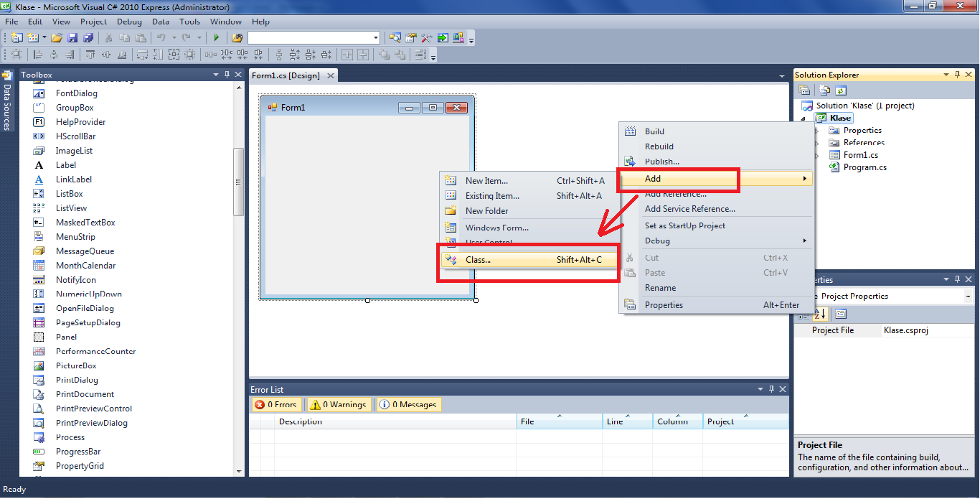
Task: Open the find combo box dropdown in toolbar
Action: 375,37
